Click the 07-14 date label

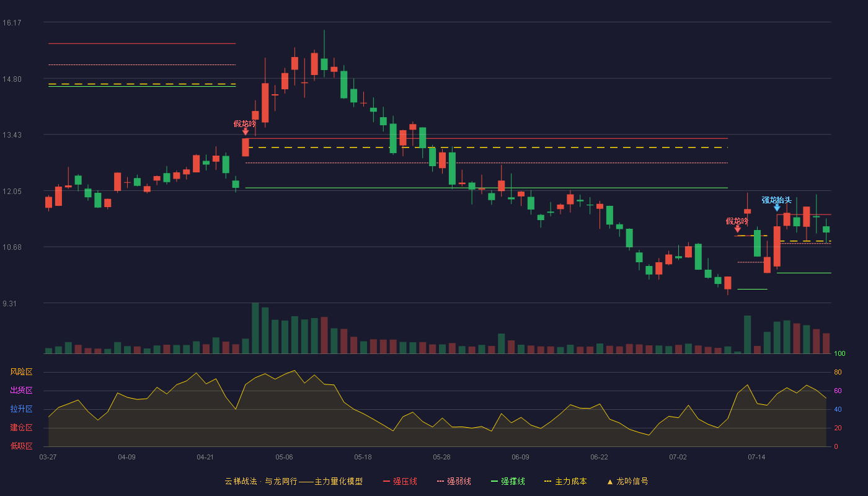(x=756, y=457)
